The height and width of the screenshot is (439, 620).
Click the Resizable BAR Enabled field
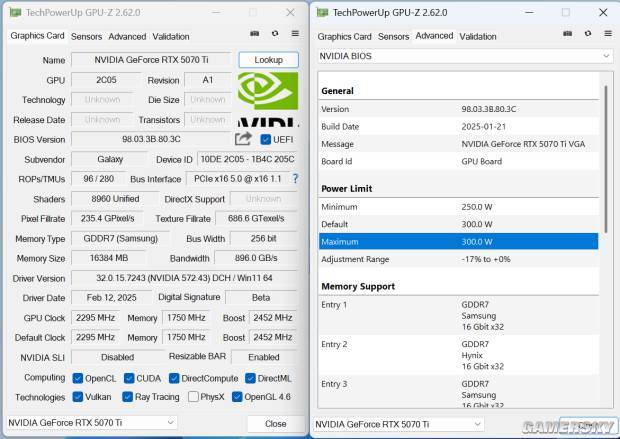(264, 357)
